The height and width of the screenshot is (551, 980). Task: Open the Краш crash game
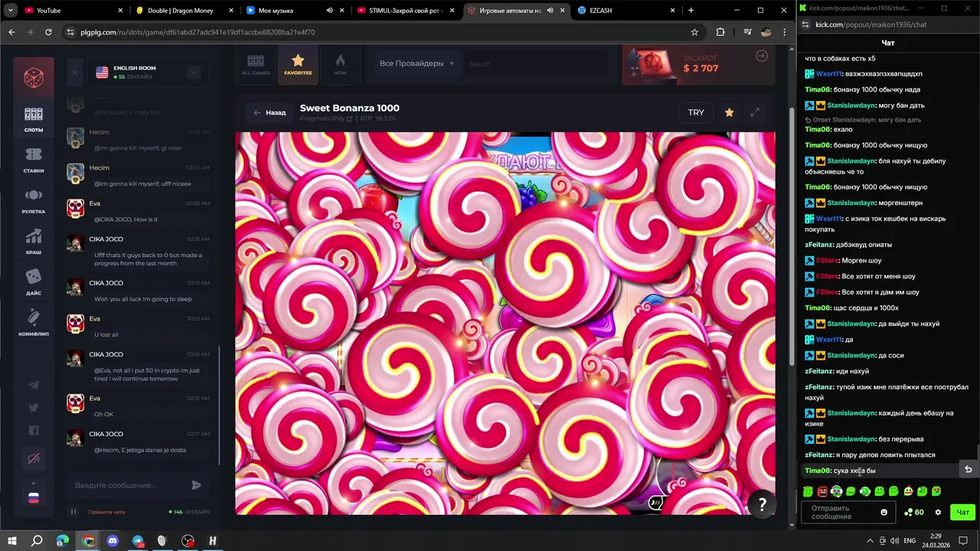[x=34, y=242]
